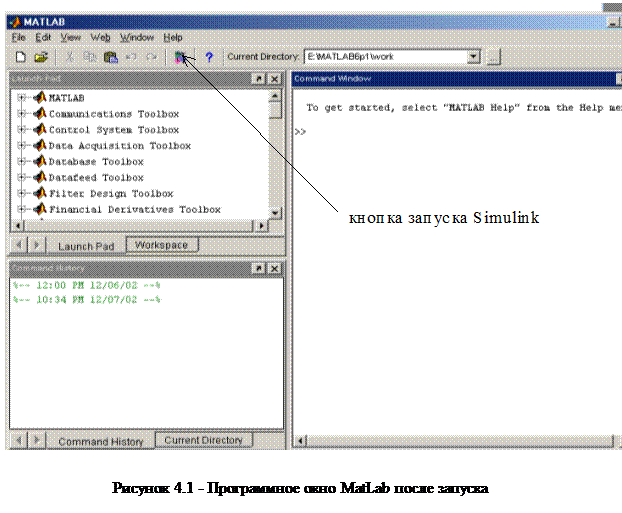Expand the Financial Derivatives Toolbox node
The image size is (622, 513).
(22, 209)
